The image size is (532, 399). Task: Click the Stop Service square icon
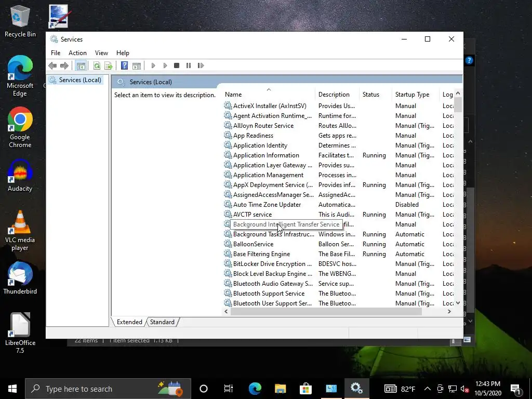177,65
